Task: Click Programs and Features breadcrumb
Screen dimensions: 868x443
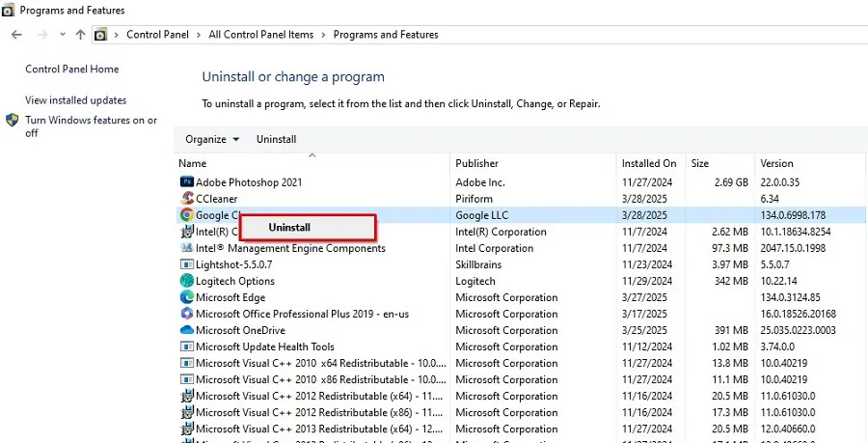Action: click(x=385, y=35)
